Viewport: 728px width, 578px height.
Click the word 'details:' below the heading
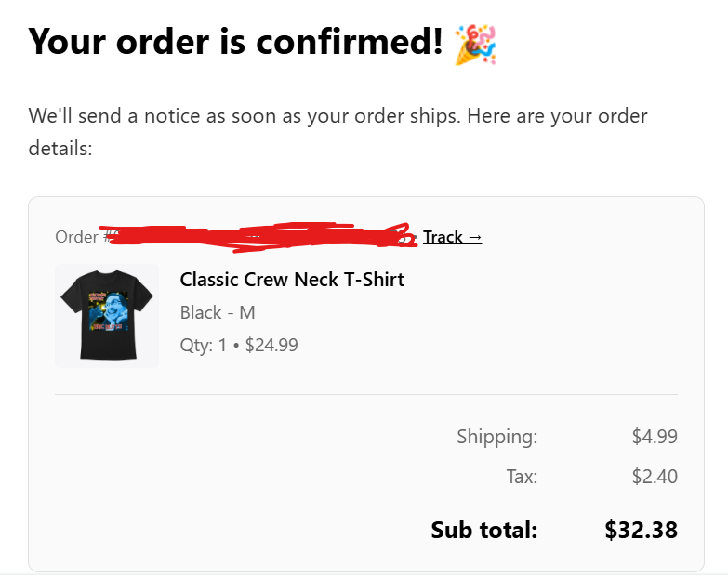(60, 149)
